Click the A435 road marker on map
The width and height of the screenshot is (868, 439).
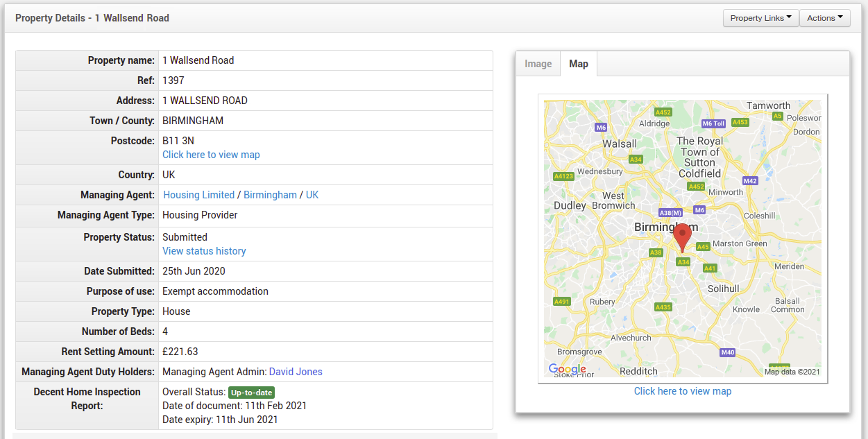[x=663, y=307]
